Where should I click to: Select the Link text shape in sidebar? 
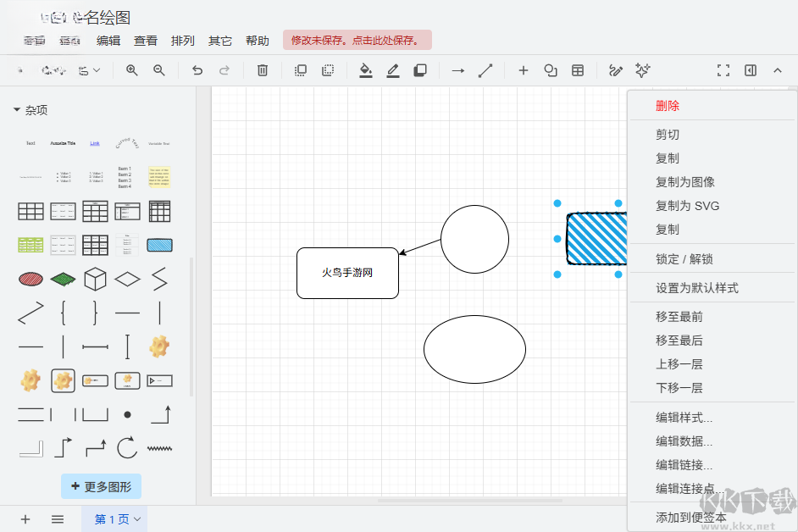[95, 143]
